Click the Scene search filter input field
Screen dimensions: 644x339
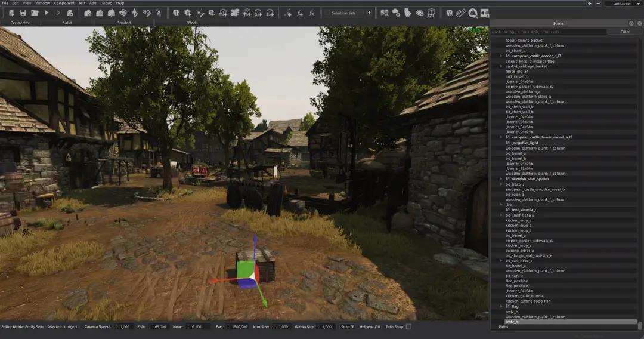coord(549,32)
